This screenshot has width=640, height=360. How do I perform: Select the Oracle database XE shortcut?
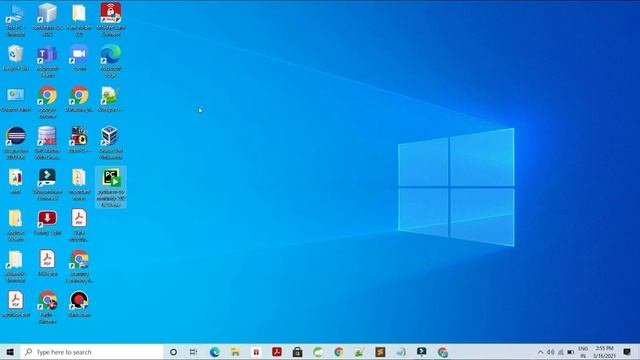[x=47, y=143]
